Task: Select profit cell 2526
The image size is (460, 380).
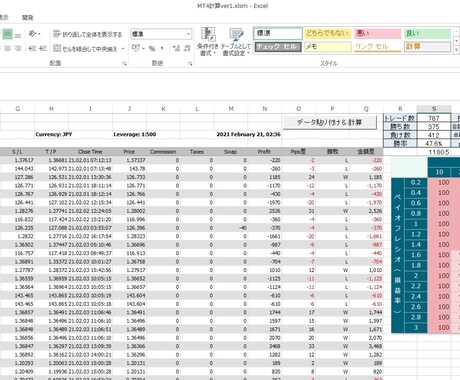Action: [265, 211]
